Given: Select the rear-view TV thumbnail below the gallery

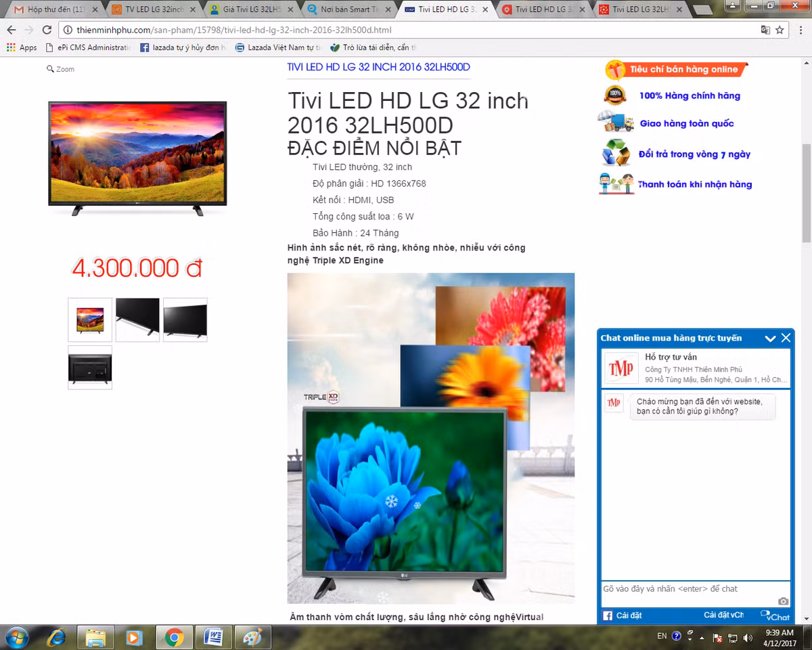Looking at the screenshot, I should [89, 367].
